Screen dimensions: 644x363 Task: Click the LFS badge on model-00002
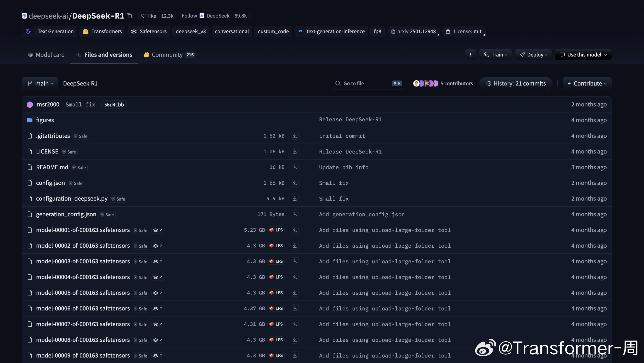pyautogui.click(x=276, y=246)
